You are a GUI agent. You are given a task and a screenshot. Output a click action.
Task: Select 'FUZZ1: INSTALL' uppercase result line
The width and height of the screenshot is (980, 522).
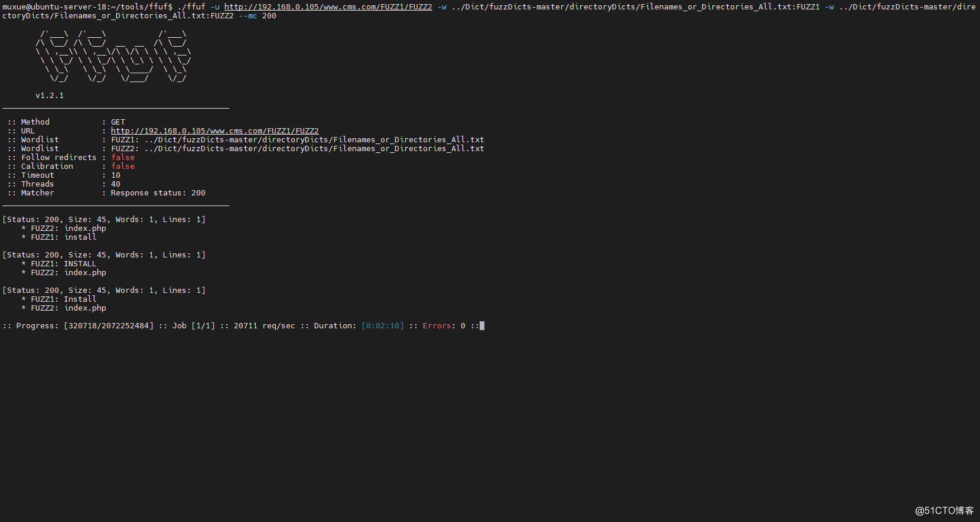click(59, 264)
